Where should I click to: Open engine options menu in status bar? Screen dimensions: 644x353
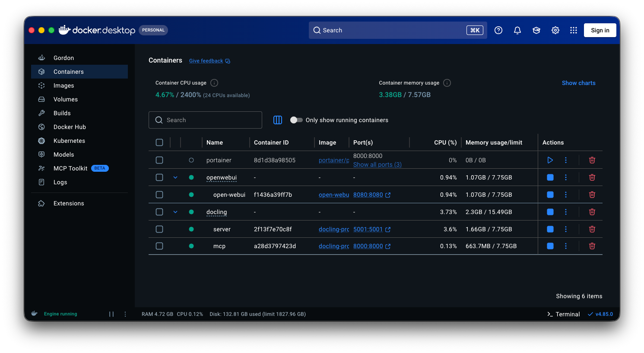point(125,314)
